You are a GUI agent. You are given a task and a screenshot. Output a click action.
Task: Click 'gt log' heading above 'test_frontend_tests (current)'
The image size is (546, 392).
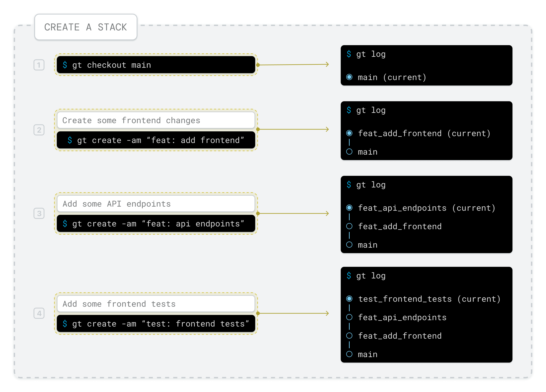pyautogui.click(x=371, y=276)
